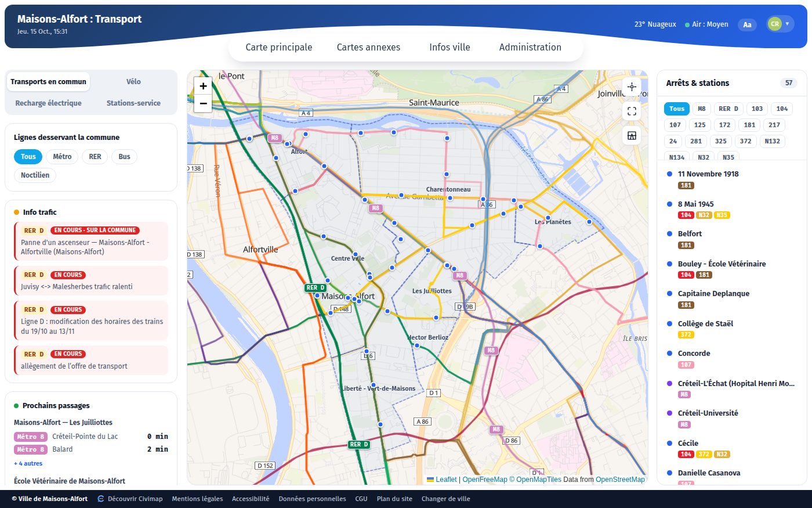Filter stops by line 103 chip
This screenshot has width=812, height=508.
(x=757, y=109)
